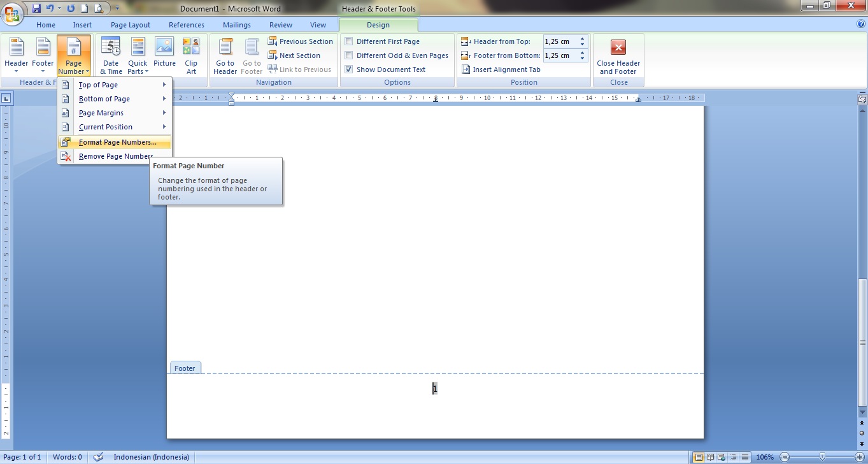Switch to the Review tab
The height and width of the screenshot is (464, 868).
[281, 25]
